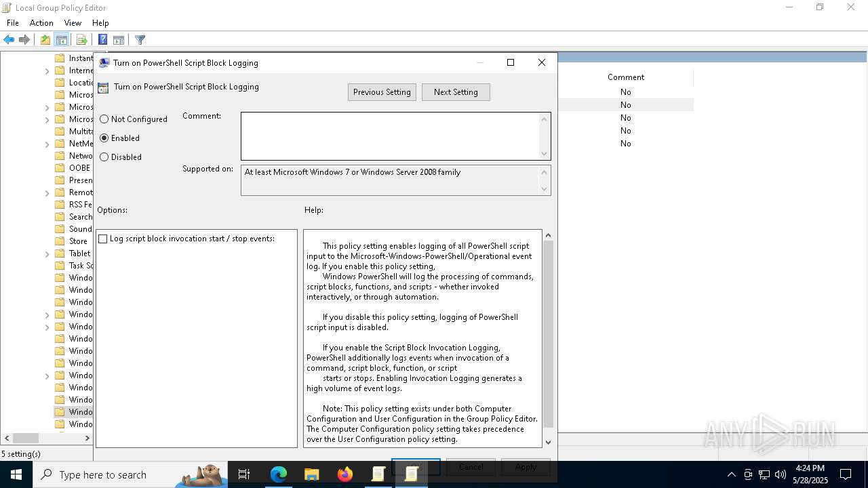Screen dimensions: 868x488
Task: Click inside the Comment text box
Action: coord(390,136)
